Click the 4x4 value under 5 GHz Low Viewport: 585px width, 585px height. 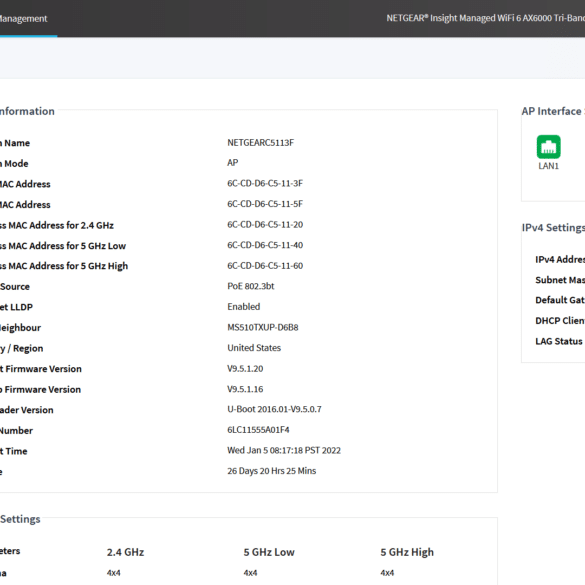point(250,573)
